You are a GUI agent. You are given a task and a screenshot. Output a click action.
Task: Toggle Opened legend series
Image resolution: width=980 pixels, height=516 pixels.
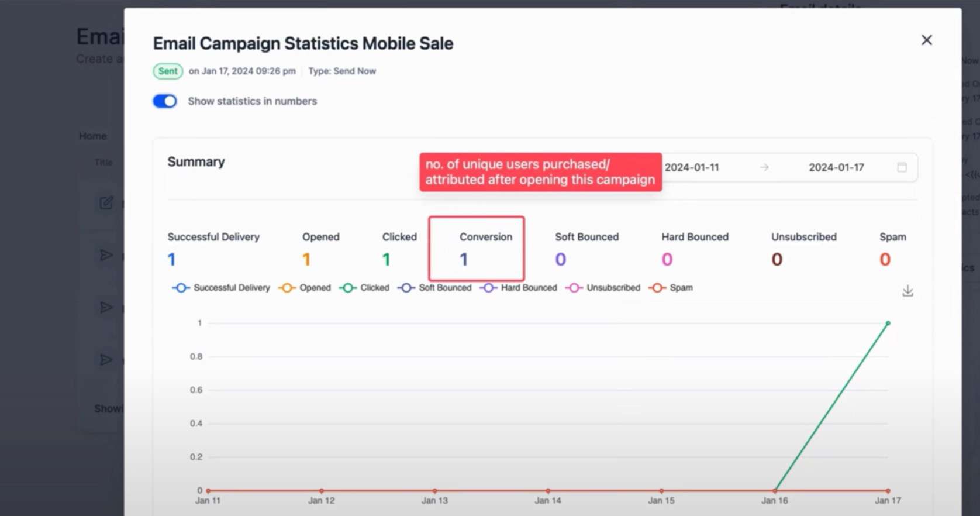click(305, 288)
